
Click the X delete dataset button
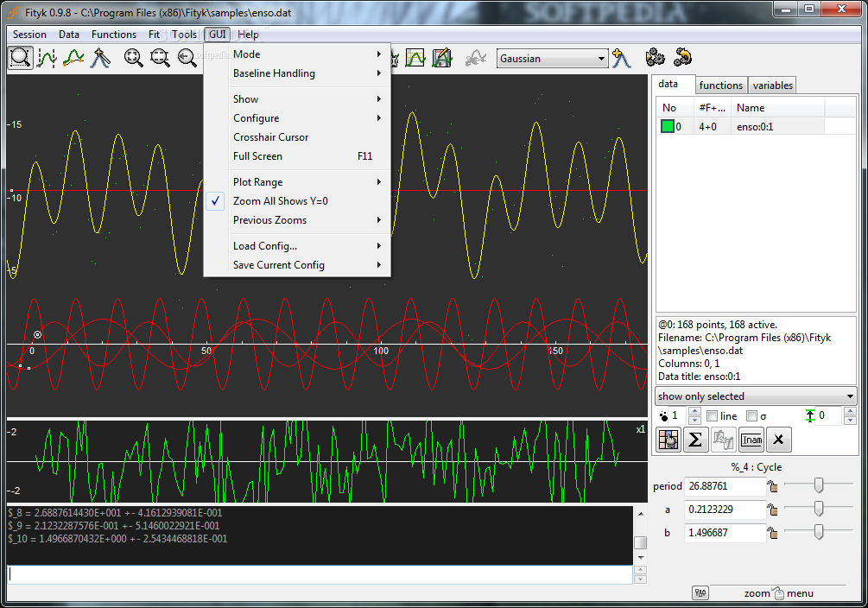[x=778, y=440]
